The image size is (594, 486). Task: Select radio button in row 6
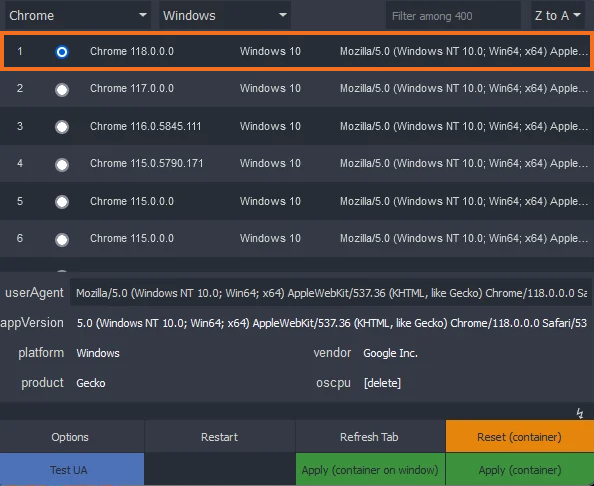[62, 239]
